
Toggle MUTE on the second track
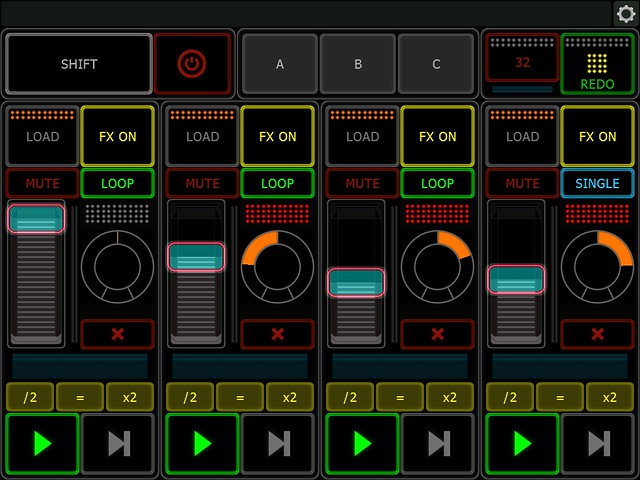click(x=202, y=183)
